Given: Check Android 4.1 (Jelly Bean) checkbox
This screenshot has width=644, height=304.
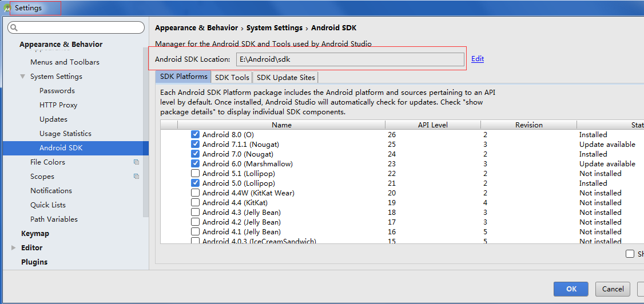Looking at the screenshot, I should tap(196, 232).
